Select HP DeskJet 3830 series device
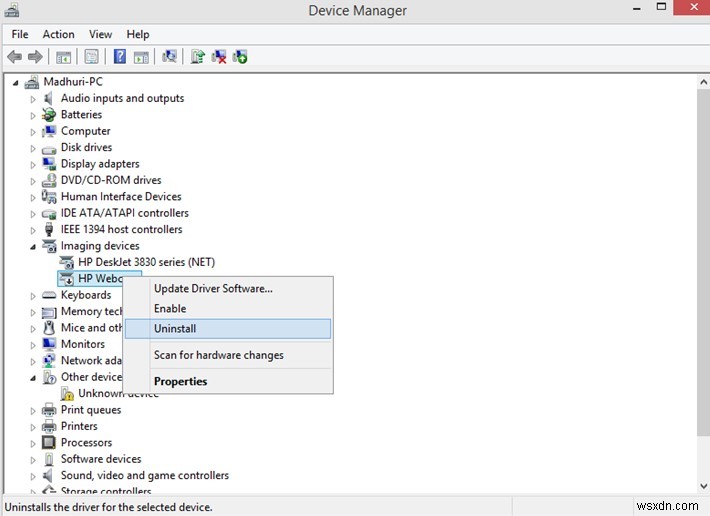The height and width of the screenshot is (516, 710). (x=146, y=262)
